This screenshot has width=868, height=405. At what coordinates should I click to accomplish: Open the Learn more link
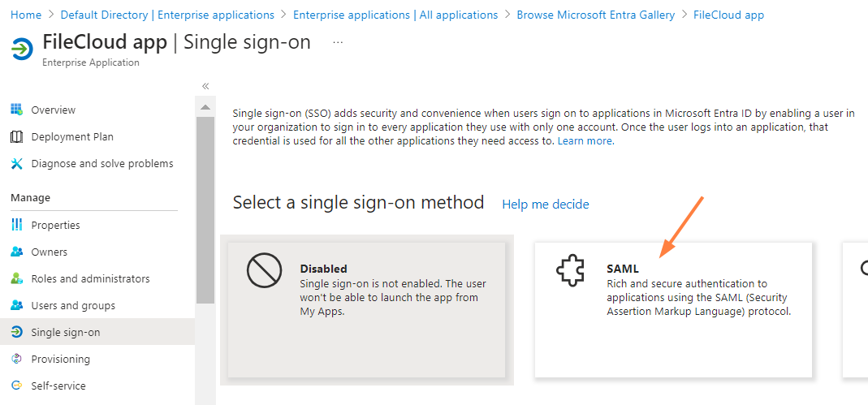585,140
